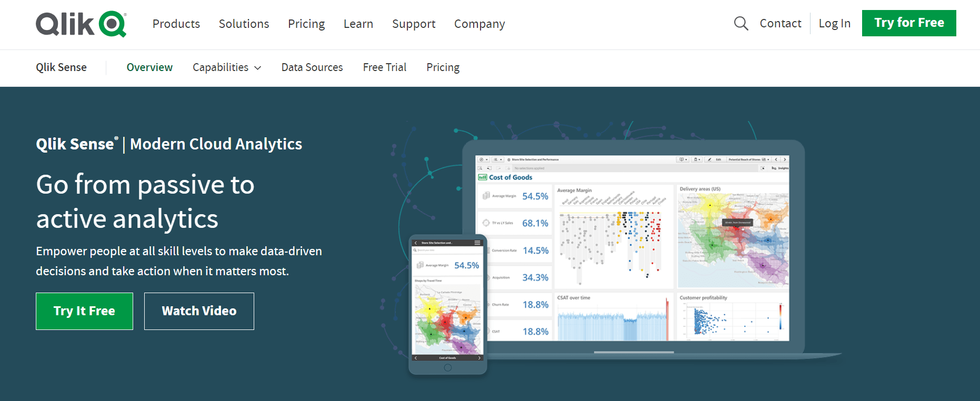
Task: Click the Go from passive to active analytics headline
Action: pyautogui.click(x=145, y=202)
